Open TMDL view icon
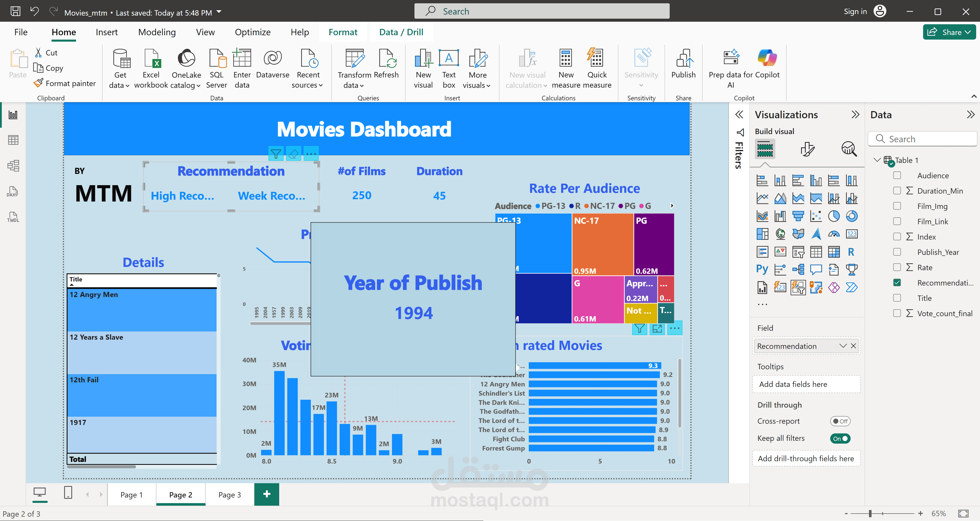The height and width of the screenshot is (521, 980). pyautogui.click(x=13, y=217)
